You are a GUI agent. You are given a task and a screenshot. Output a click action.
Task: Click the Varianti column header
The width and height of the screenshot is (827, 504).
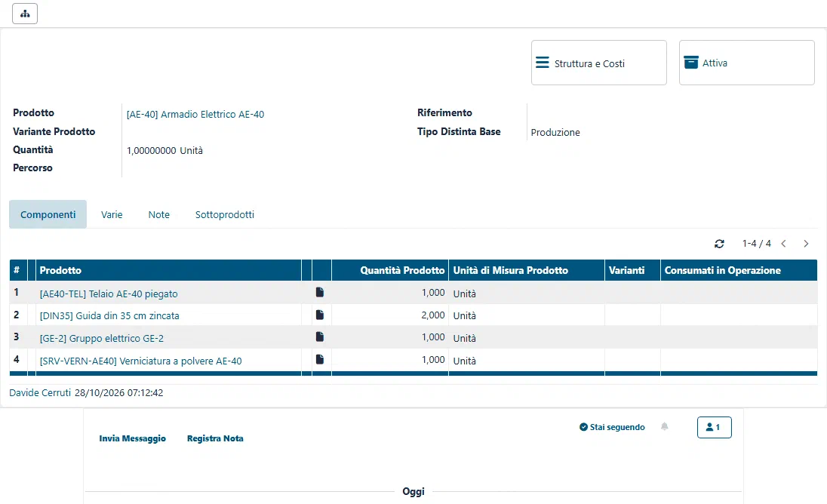[632, 270]
